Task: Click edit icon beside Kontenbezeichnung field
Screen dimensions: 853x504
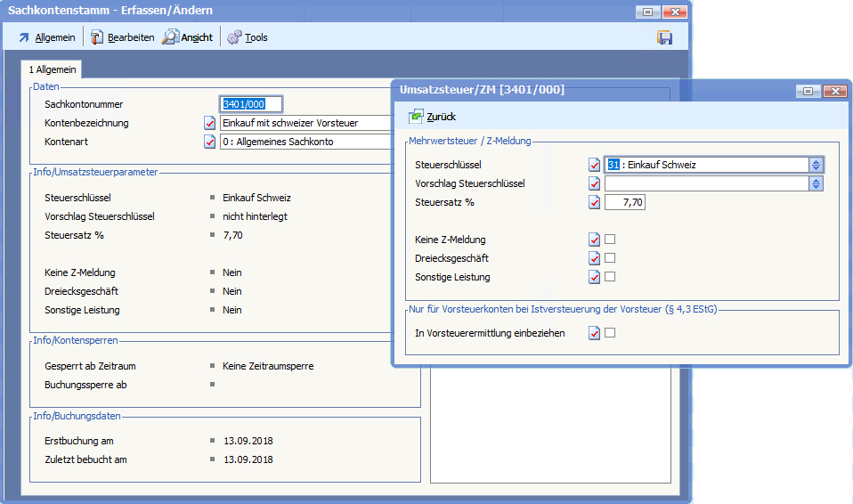Action: pyautogui.click(x=210, y=123)
